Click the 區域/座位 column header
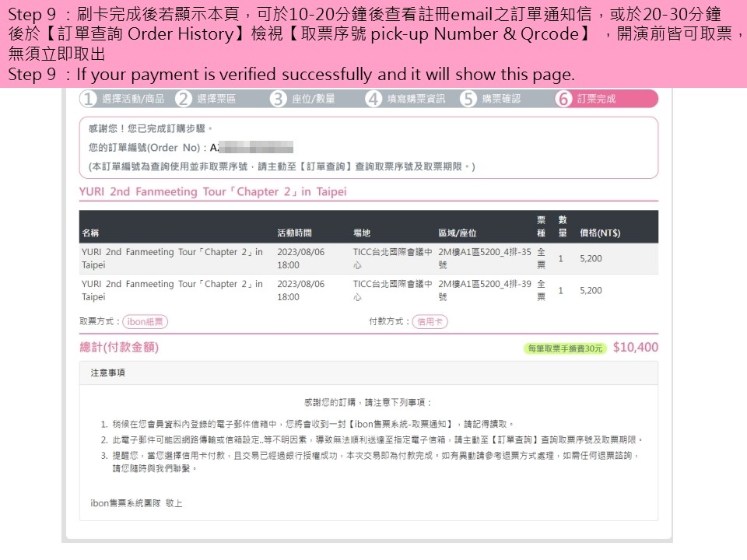Image resolution: width=747 pixels, height=560 pixels. [x=458, y=233]
